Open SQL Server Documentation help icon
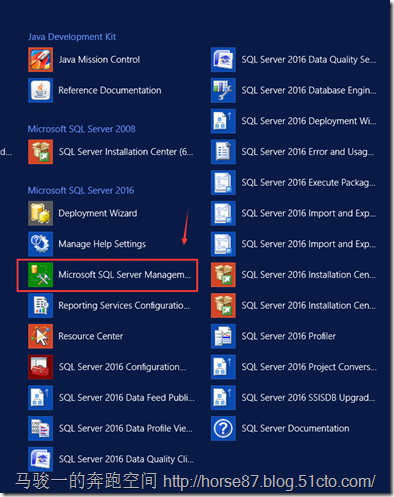Image resolution: width=394 pixels, height=497 pixels. point(223,428)
